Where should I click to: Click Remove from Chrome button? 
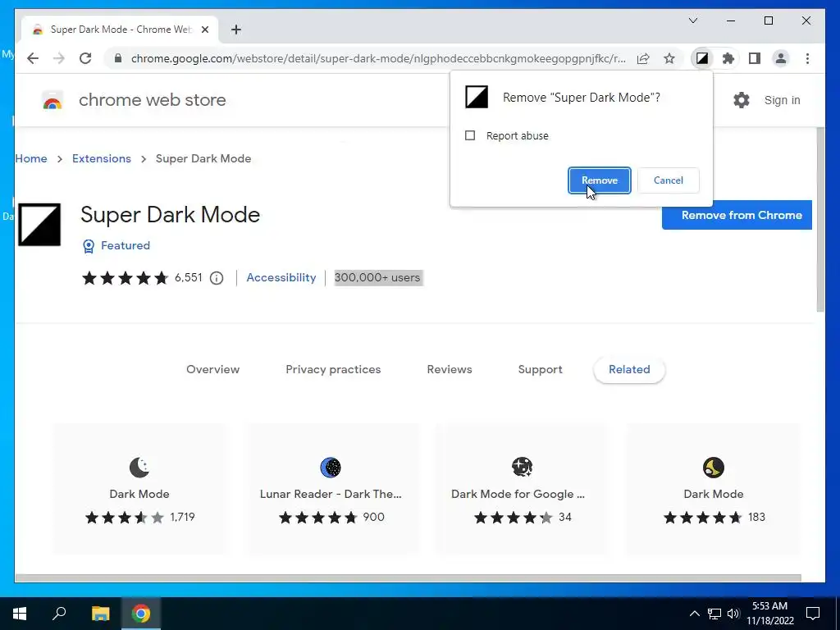click(x=737, y=216)
